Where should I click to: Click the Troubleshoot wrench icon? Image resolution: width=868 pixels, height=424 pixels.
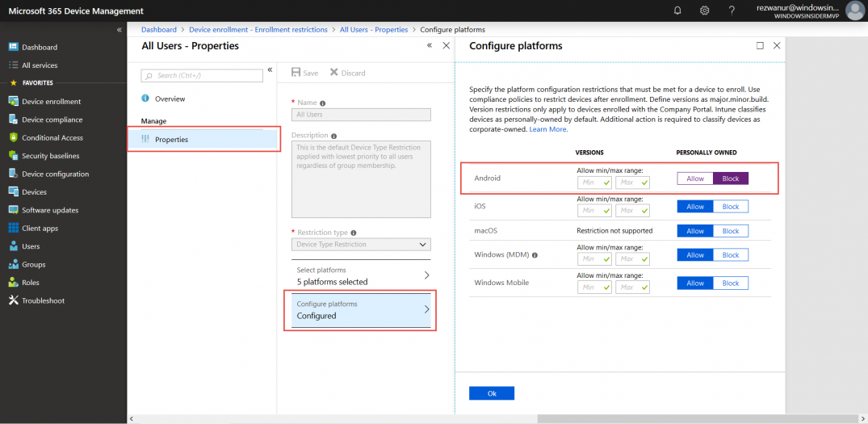13,300
